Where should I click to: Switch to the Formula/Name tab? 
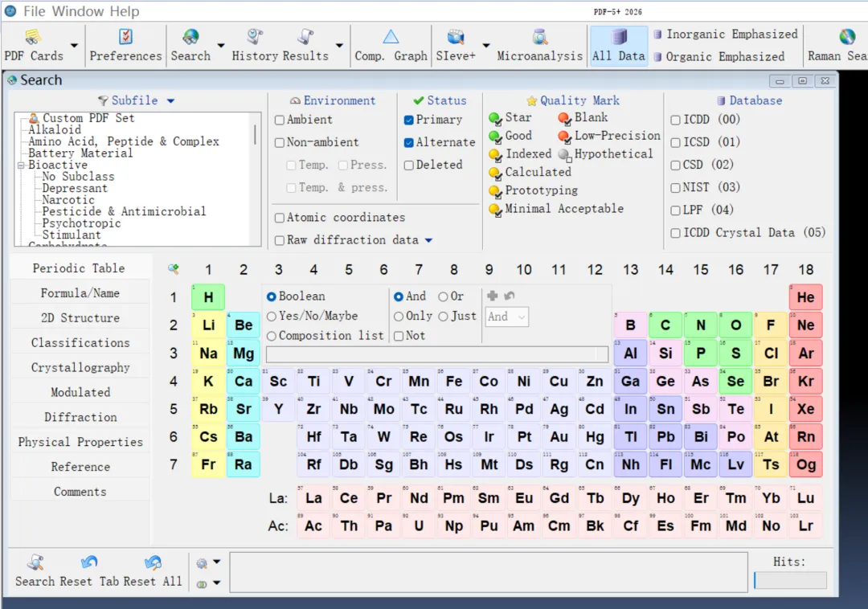80,293
